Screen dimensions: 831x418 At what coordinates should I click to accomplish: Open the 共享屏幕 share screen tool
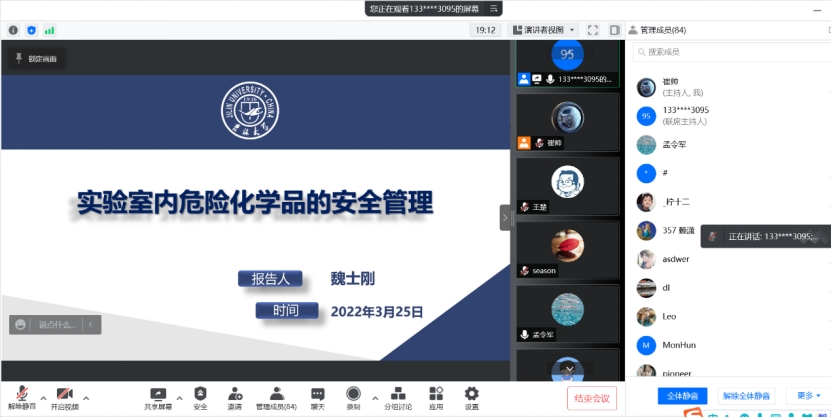(158, 397)
